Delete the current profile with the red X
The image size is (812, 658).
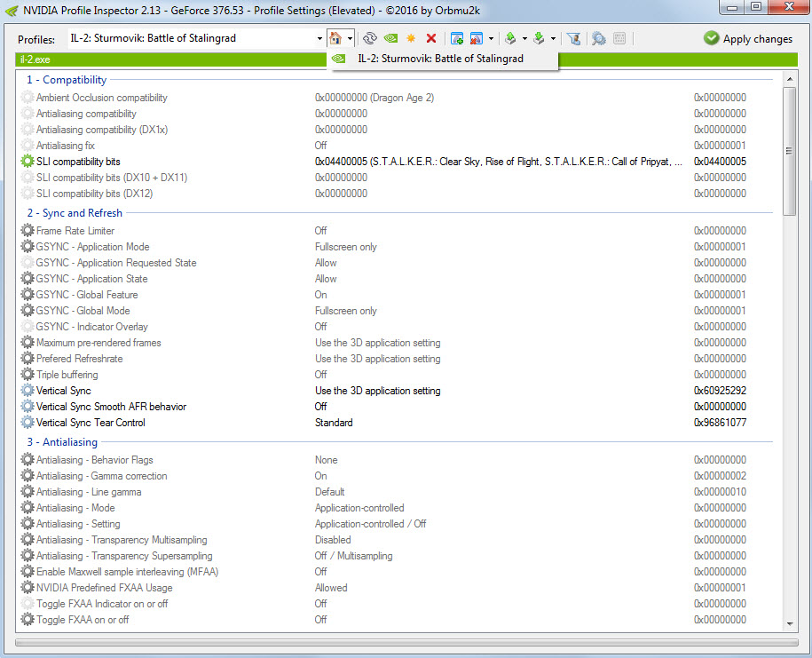(431, 38)
